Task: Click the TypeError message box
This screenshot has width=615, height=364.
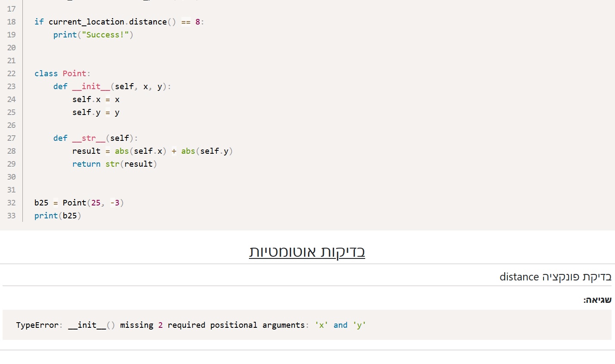Action: click(307, 325)
